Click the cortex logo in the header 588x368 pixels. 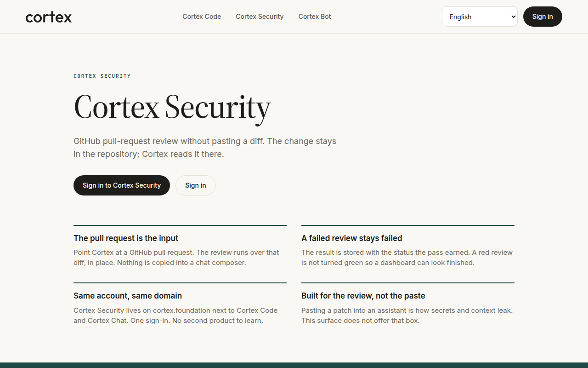pyautogui.click(x=49, y=17)
